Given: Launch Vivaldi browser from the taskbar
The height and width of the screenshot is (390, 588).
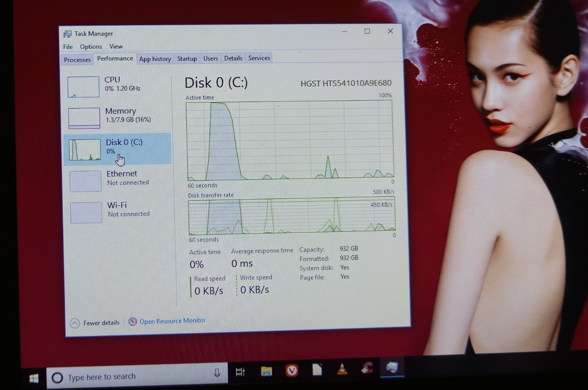Looking at the screenshot, I should click(x=292, y=371).
